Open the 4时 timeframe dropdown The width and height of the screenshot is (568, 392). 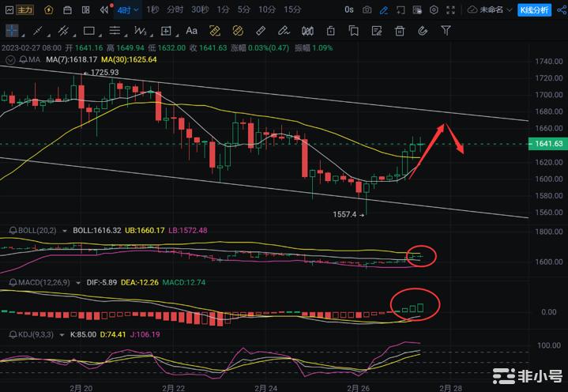click(x=127, y=9)
